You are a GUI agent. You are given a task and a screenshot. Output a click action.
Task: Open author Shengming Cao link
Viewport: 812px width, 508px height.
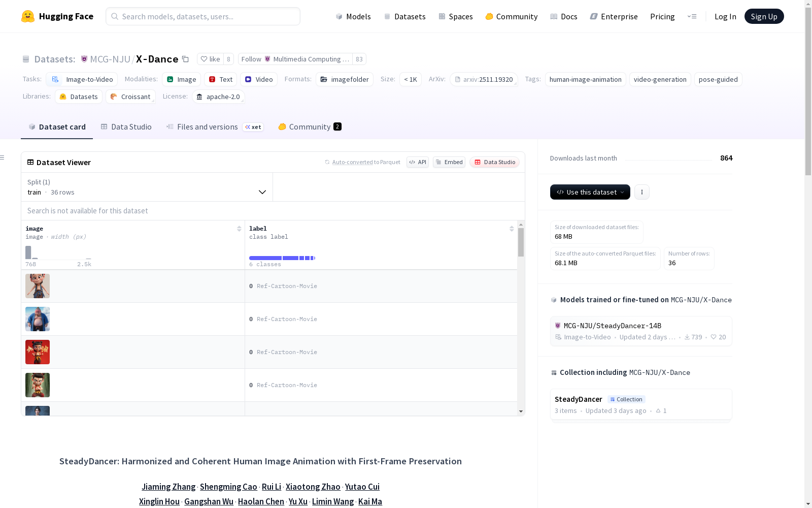coord(228,487)
